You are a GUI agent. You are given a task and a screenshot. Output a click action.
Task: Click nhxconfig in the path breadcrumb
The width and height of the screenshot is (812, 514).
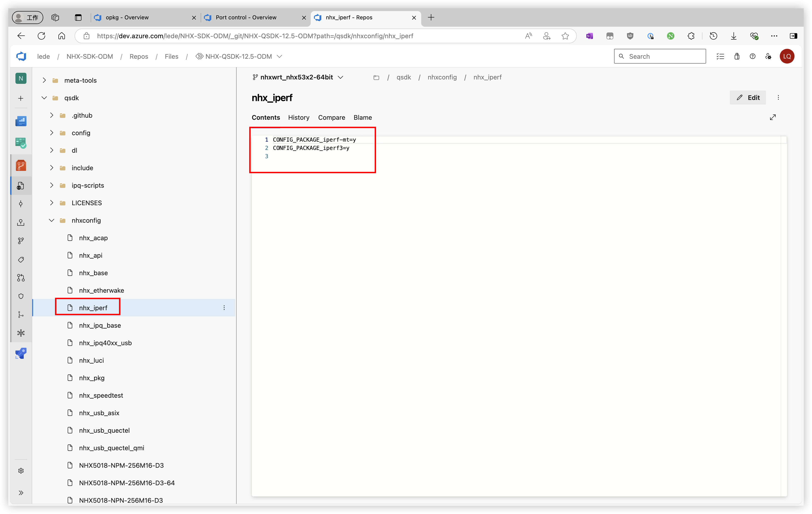click(x=442, y=77)
